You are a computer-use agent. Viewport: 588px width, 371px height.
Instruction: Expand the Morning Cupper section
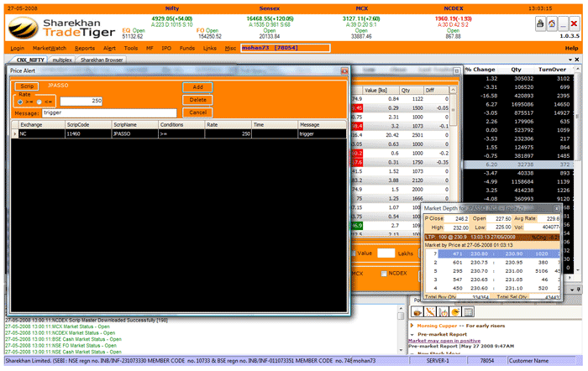(412, 326)
